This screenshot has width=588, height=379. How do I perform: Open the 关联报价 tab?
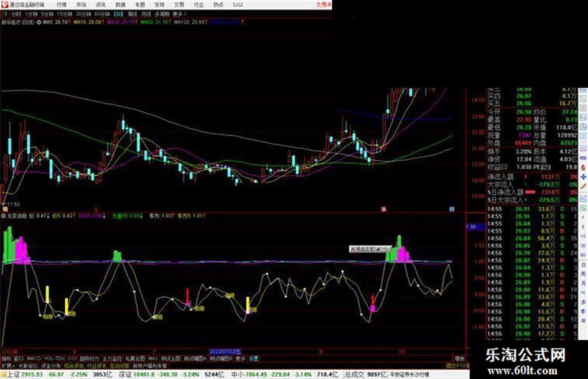[28, 365]
